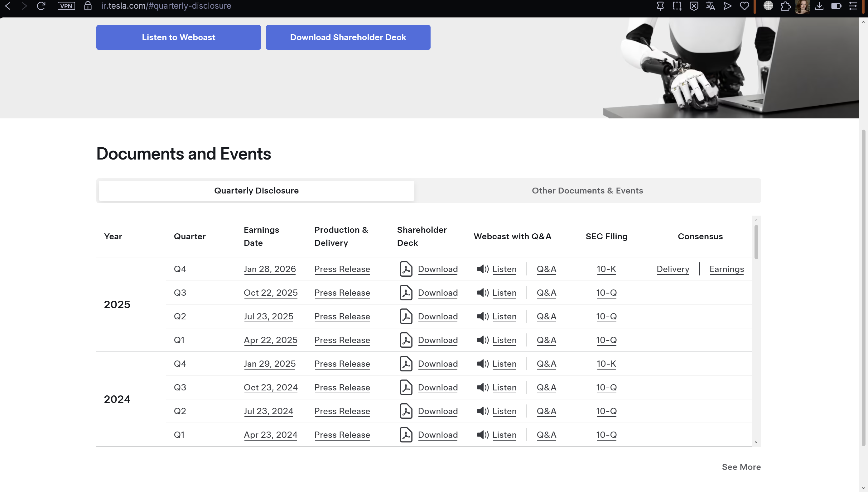Image resolution: width=868 pixels, height=492 pixels.
Task: Click the snapshot selection icon in toolbar
Action: click(677, 6)
